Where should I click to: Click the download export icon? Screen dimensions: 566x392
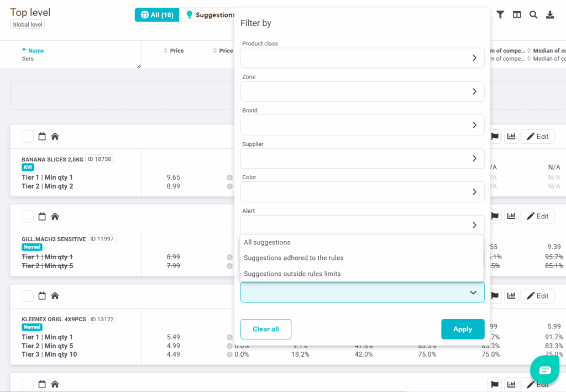coord(550,15)
